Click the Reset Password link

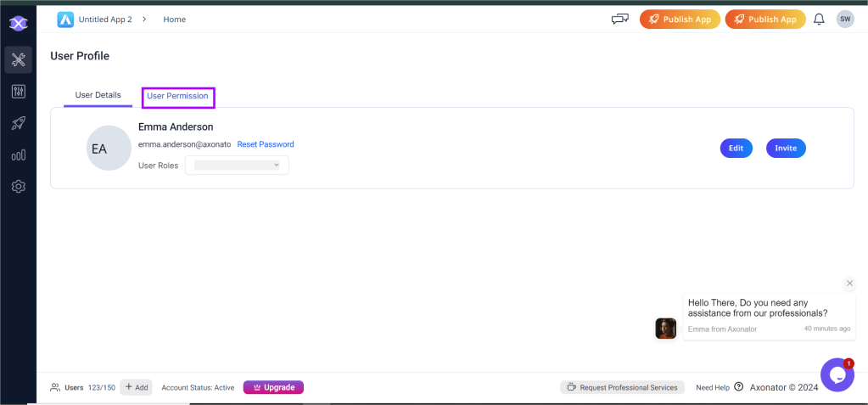[x=265, y=144]
